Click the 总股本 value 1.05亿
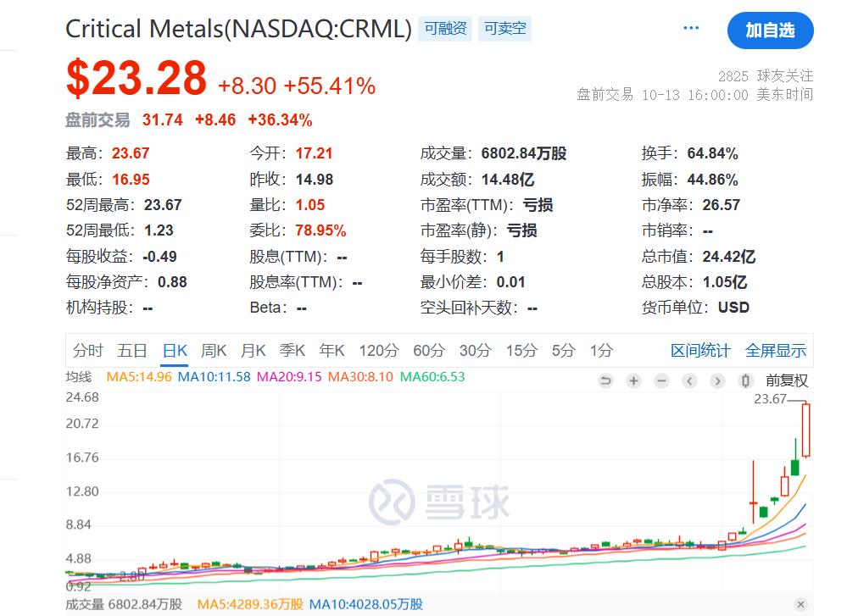This screenshot has width=847, height=616. [x=724, y=282]
